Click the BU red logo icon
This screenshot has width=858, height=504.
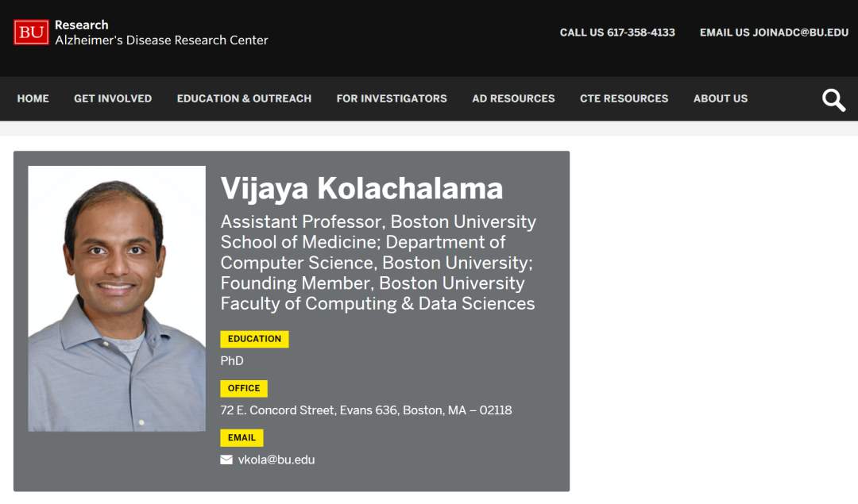coord(31,33)
